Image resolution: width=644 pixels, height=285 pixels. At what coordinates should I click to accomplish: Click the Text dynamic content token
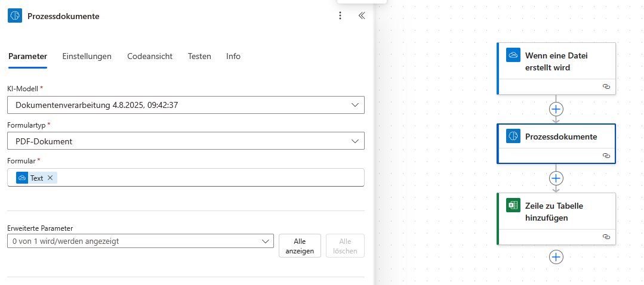[x=36, y=178]
